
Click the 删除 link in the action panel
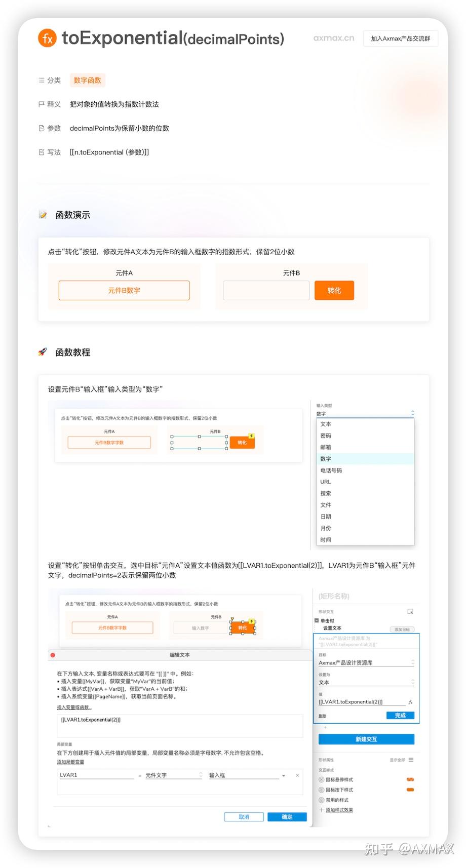(x=323, y=716)
